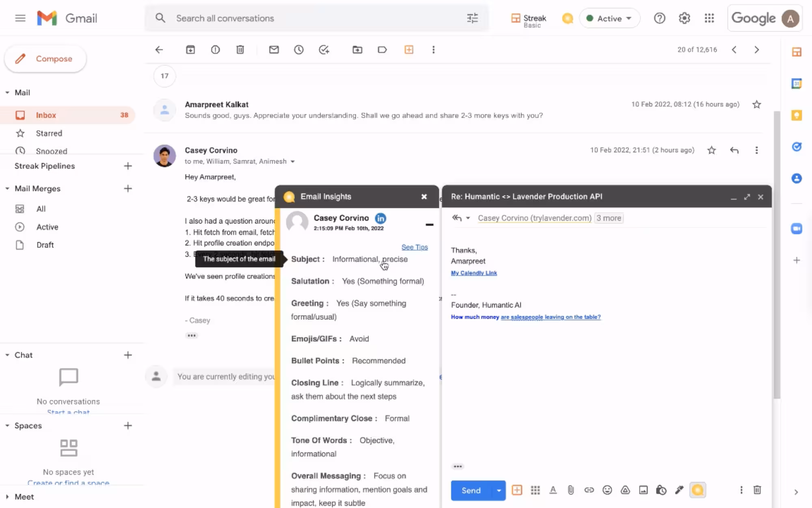Open the Active status dropdown
The height and width of the screenshot is (508, 812).
(610, 18)
